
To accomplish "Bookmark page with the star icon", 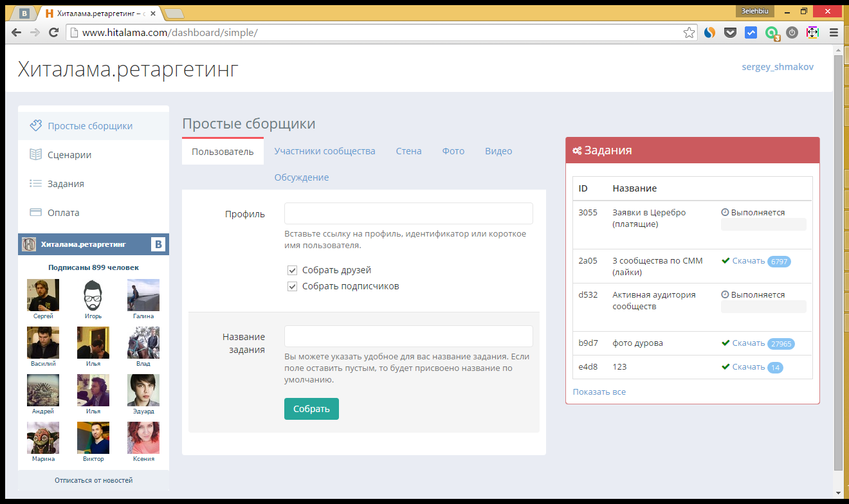I will (x=689, y=32).
